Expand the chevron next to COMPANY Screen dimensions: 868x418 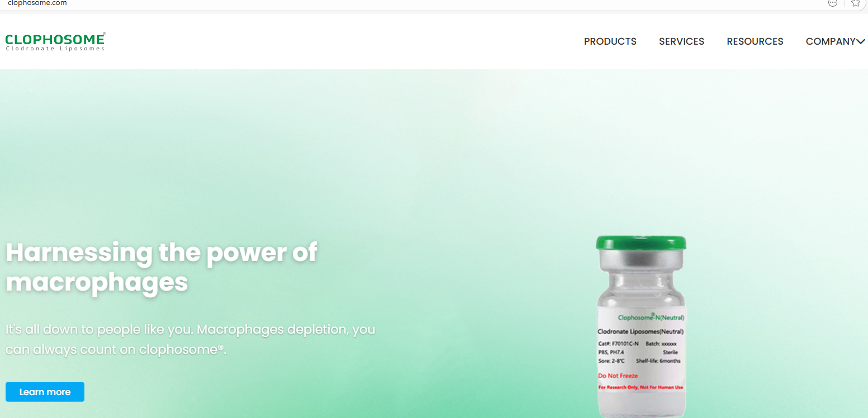tap(861, 41)
